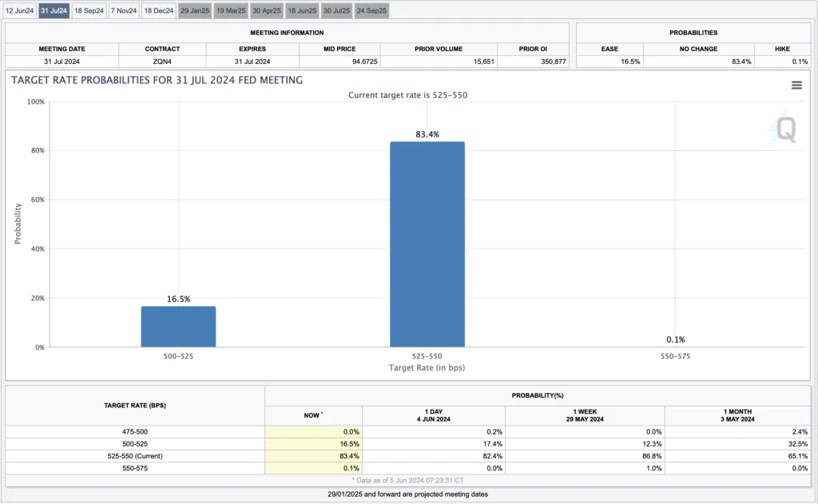The image size is (818, 504).
Task: Select the 29 Jan25 projected meeting tab
Action: [195, 10]
